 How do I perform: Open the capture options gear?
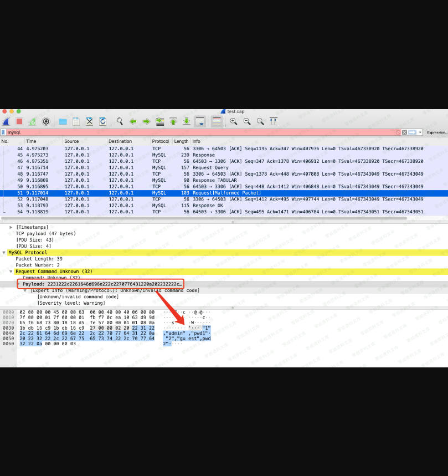point(46,121)
